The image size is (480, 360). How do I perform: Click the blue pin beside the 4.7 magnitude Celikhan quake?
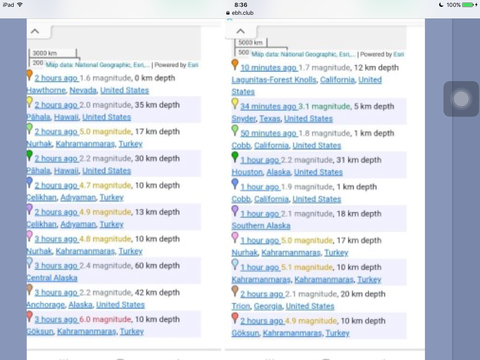coord(29,182)
